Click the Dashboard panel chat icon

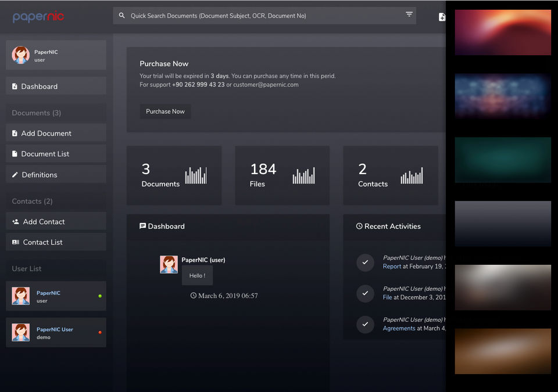pyautogui.click(x=143, y=226)
